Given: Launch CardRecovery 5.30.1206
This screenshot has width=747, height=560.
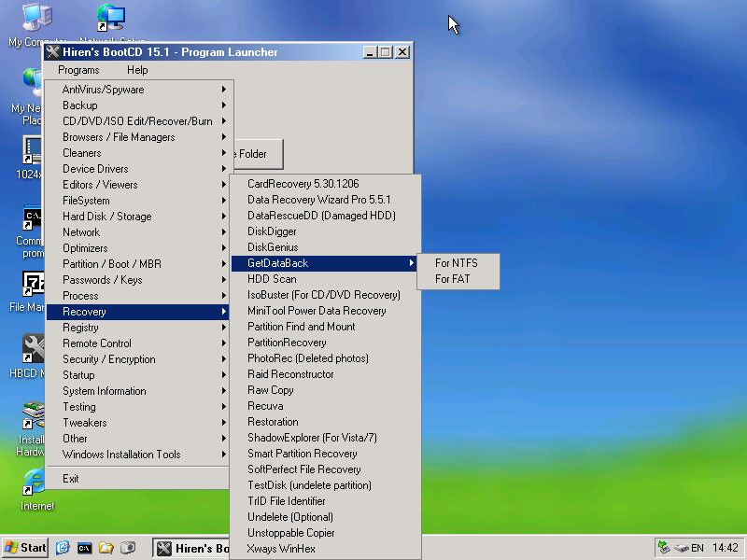Looking at the screenshot, I should pyautogui.click(x=325, y=184).
